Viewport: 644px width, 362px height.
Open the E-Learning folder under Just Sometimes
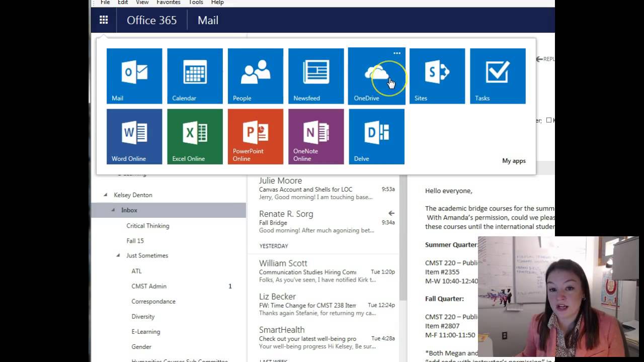click(146, 331)
